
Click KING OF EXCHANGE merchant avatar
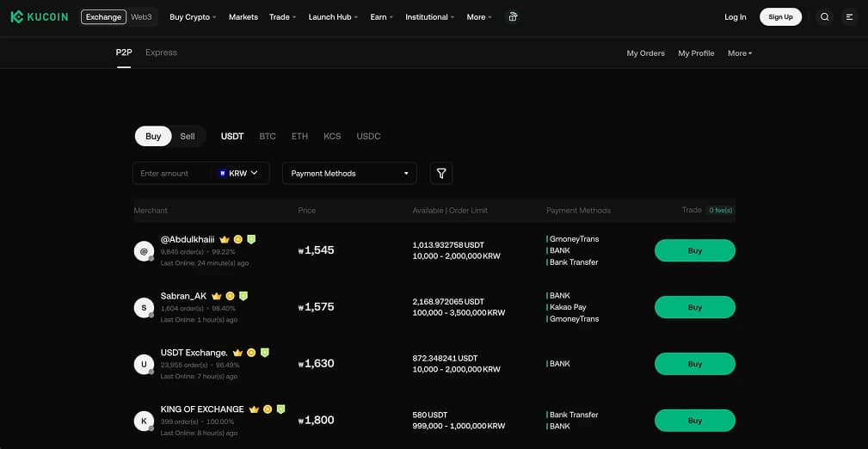pos(144,421)
